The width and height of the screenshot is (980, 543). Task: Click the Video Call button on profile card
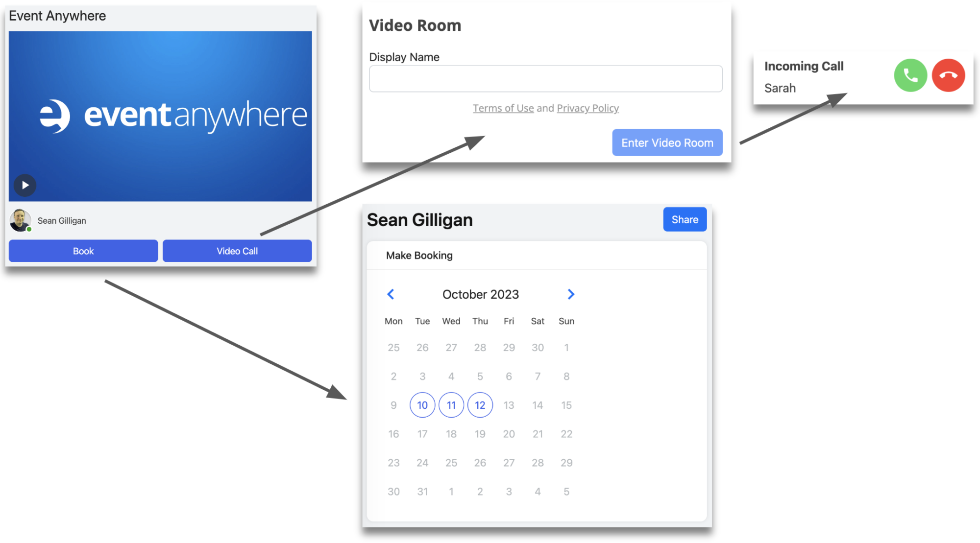pyautogui.click(x=236, y=251)
